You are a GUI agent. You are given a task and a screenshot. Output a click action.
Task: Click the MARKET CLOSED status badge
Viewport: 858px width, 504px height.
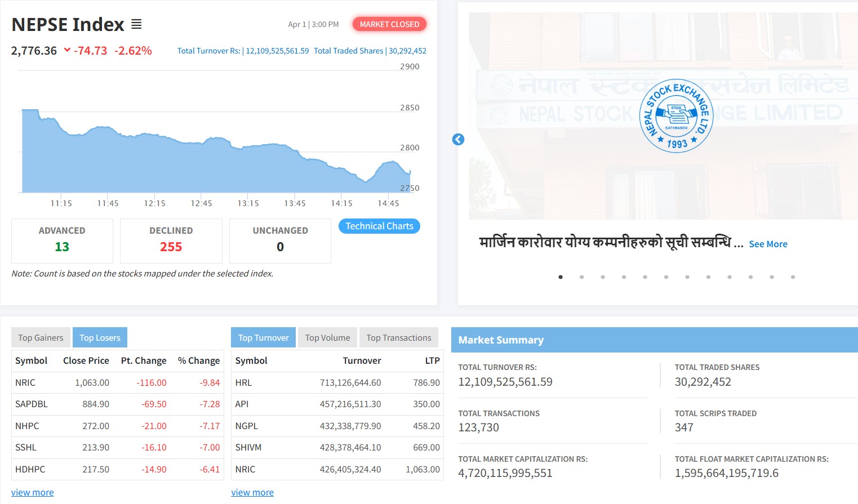pyautogui.click(x=389, y=24)
